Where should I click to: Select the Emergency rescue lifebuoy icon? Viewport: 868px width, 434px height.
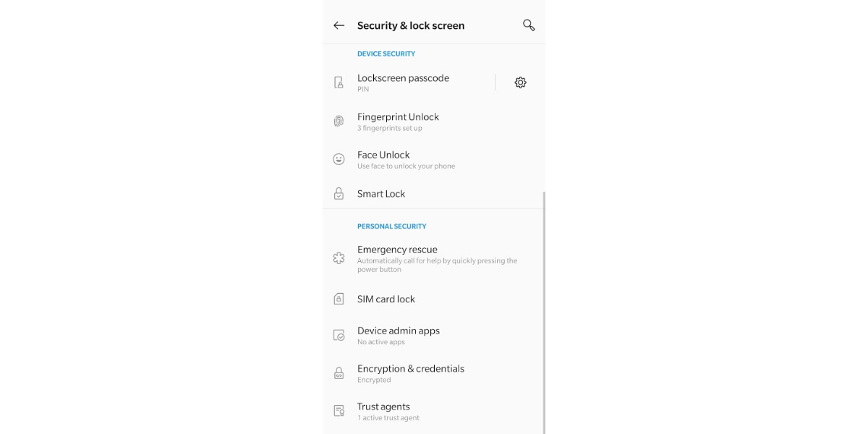tap(339, 258)
